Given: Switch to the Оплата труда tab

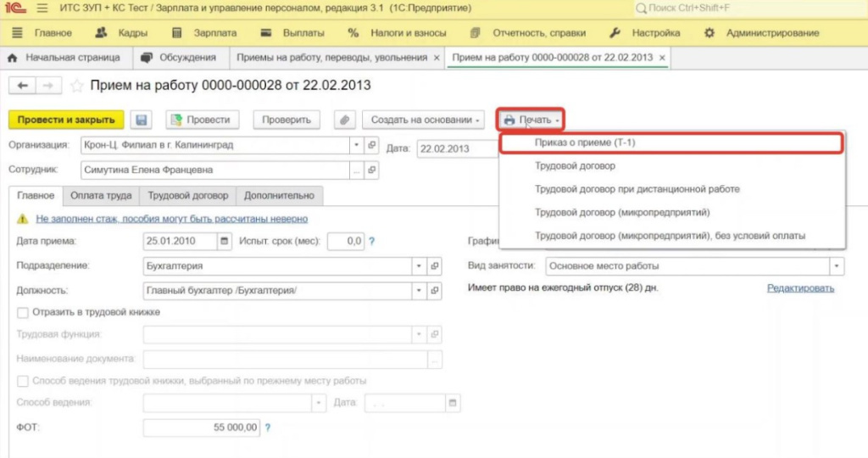Looking at the screenshot, I should coord(101,196).
